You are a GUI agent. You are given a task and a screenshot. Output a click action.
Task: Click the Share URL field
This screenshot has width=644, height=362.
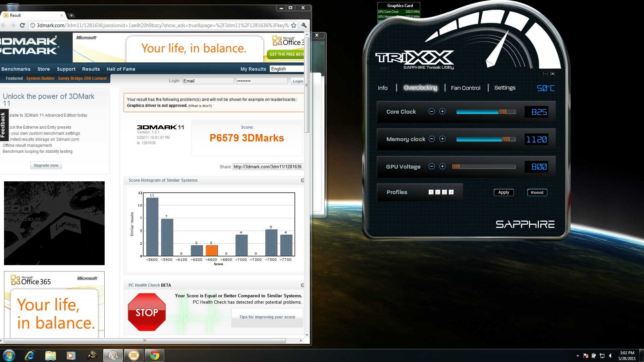pyautogui.click(x=268, y=167)
